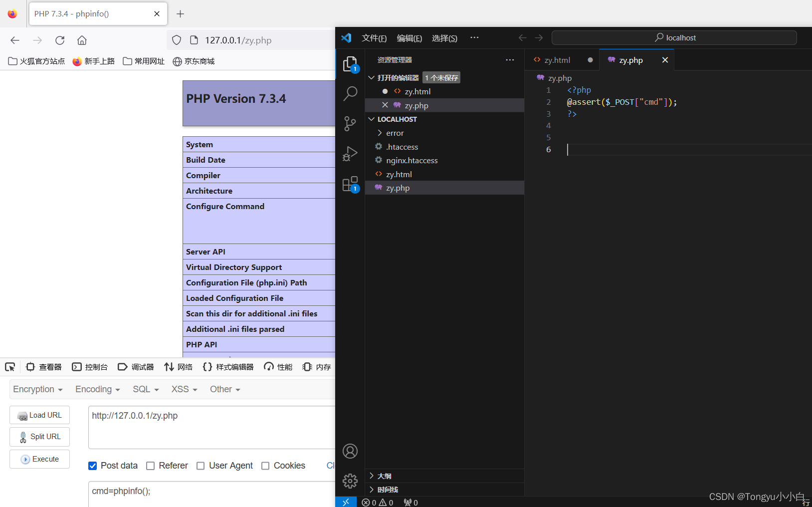Focus the post data field with cmd=phpinfo();

[x=212, y=494]
